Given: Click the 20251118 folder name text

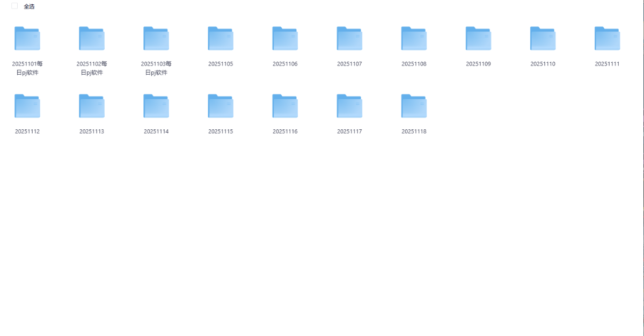Looking at the screenshot, I should 414,132.
